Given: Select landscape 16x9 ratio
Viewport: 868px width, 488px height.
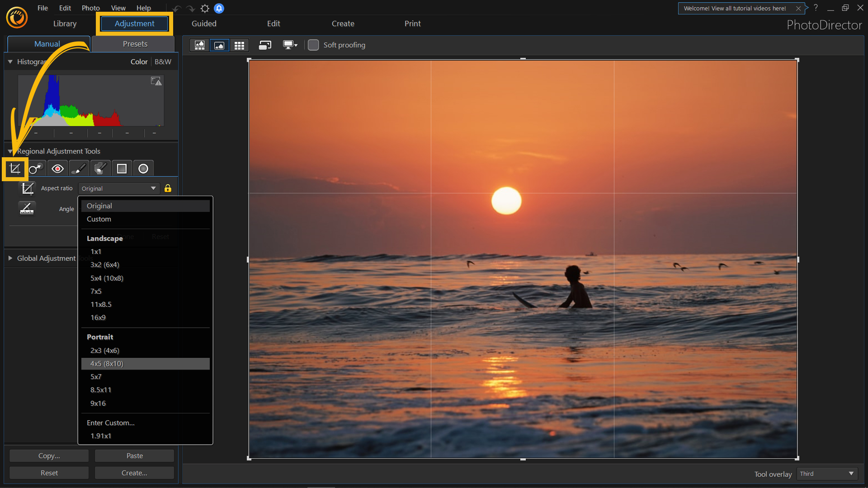Looking at the screenshot, I should pos(146,318).
